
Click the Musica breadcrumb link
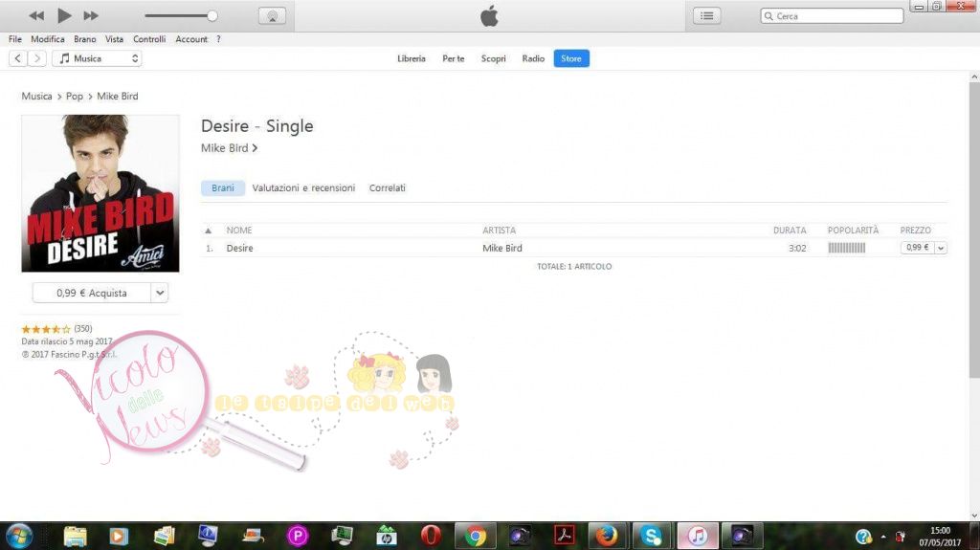(37, 97)
